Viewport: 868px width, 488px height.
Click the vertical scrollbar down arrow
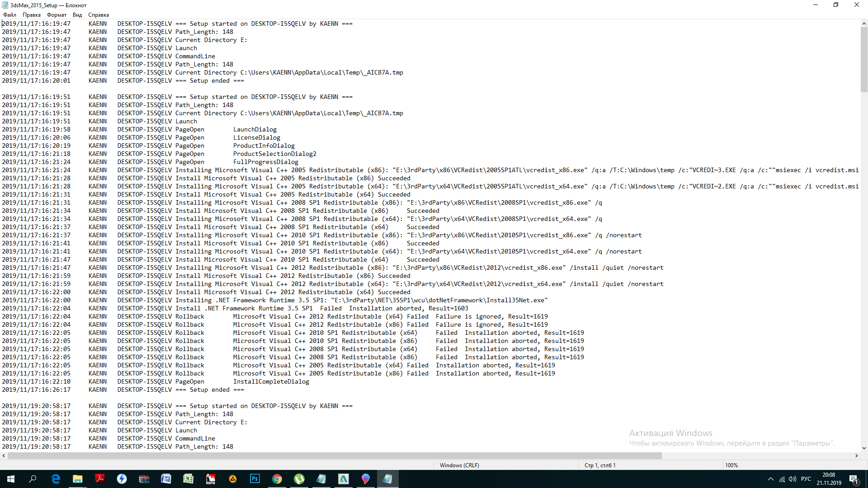(864, 448)
